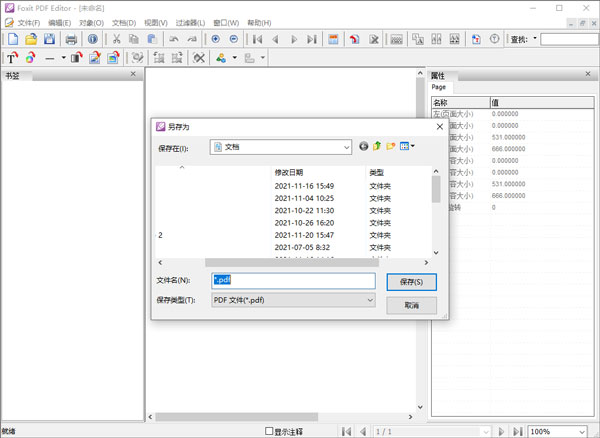Image resolution: width=600 pixels, height=438 pixels.
Task: Toggle the 显示注释 checkbox
Action: tap(269, 431)
